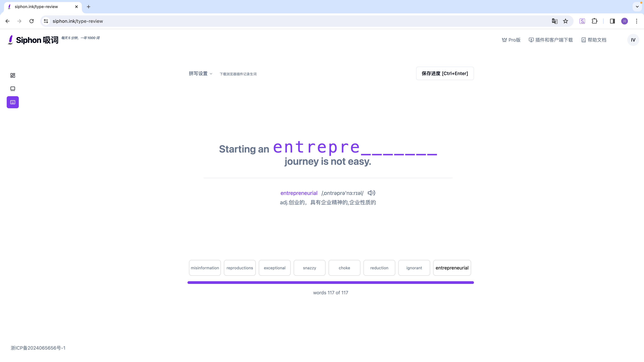Click the active purple review icon
644x362 pixels.
[x=13, y=102]
